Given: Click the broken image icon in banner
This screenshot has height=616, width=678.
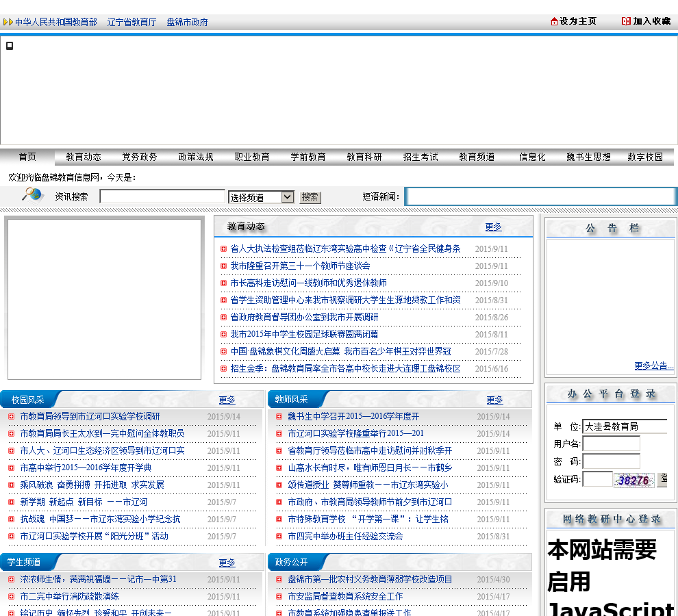Looking at the screenshot, I should click(x=10, y=46).
